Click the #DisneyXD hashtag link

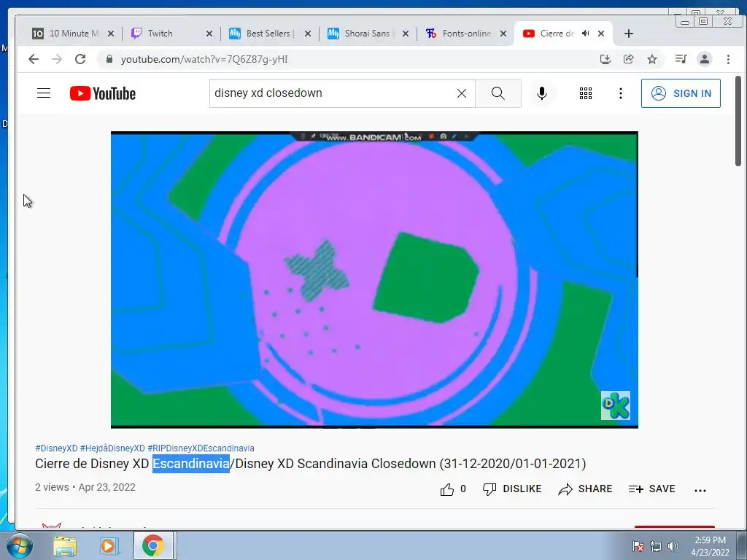56,448
